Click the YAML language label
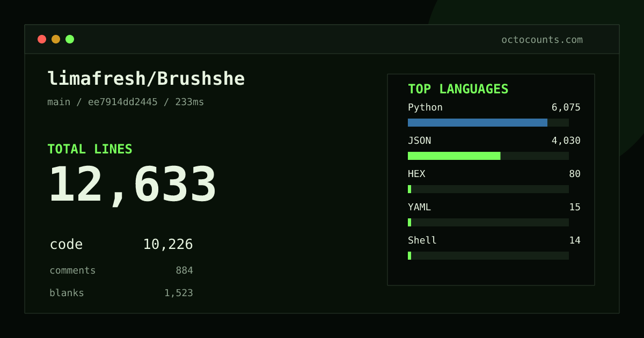 pyautogui.click(x=419, y=207)
